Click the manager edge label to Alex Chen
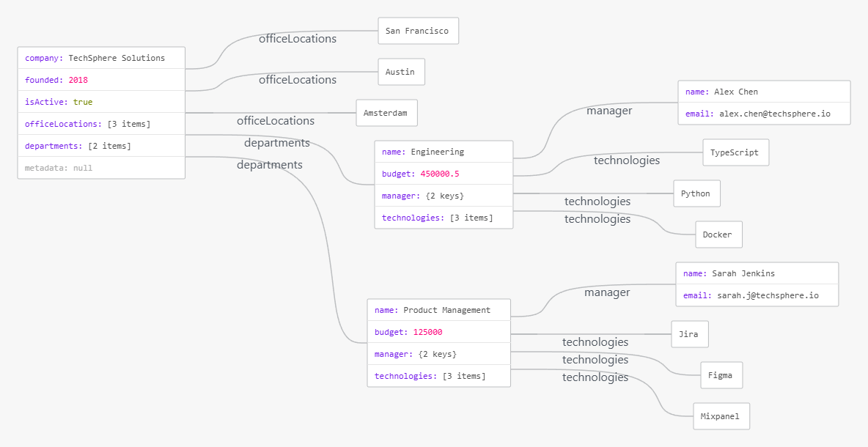 click(x=609, y=111)
